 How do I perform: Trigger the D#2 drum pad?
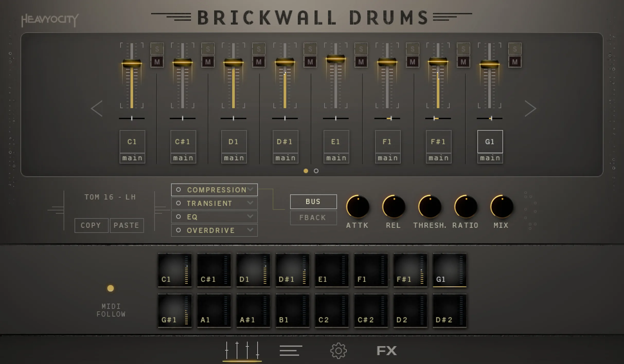click(x=450, y=311)
